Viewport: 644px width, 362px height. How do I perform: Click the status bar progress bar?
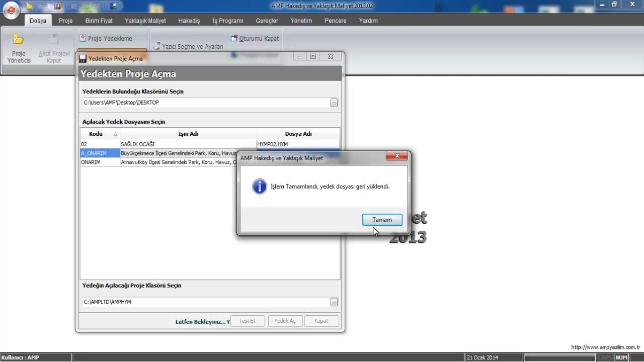point(559,357)
